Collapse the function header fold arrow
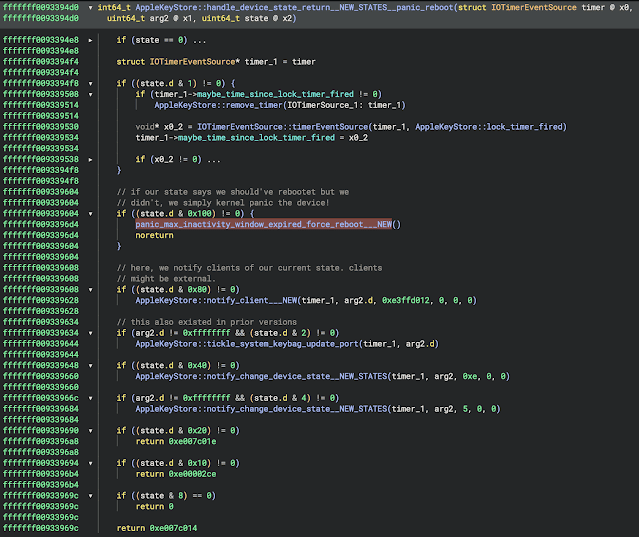 90,7
